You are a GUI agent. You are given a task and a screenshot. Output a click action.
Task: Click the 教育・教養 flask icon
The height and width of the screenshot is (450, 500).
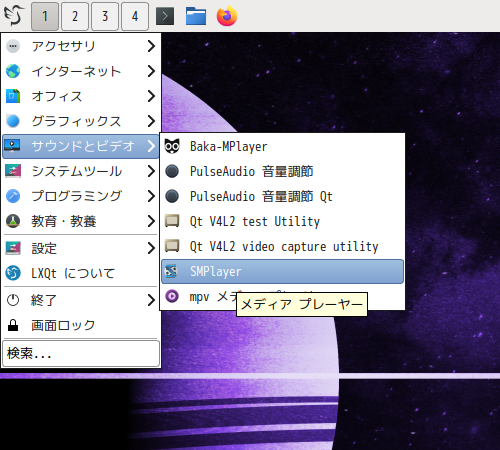coord(13,221)
